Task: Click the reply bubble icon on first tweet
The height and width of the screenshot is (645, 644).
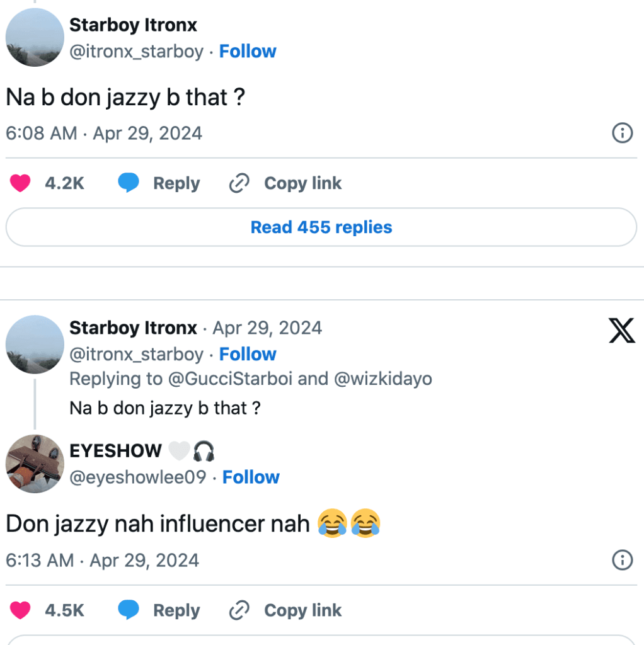Action: tap(129, 183)
